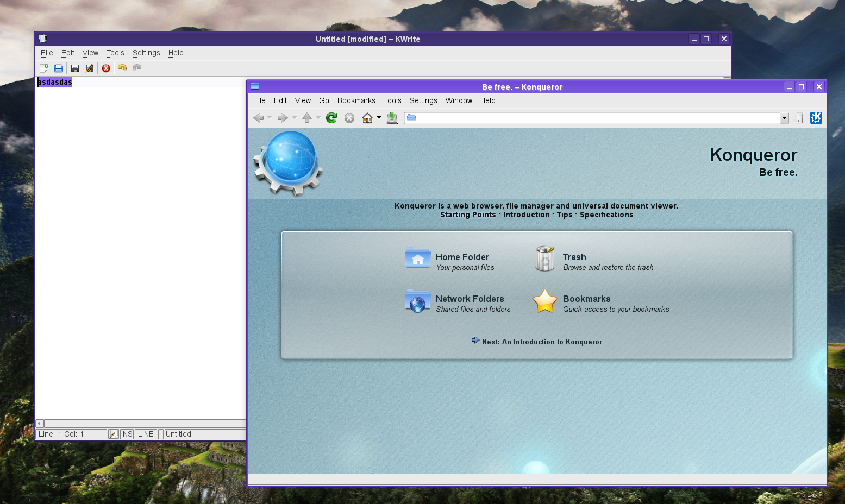
Task: Click the Go button beside the location bar
Action: coord(798,118)
